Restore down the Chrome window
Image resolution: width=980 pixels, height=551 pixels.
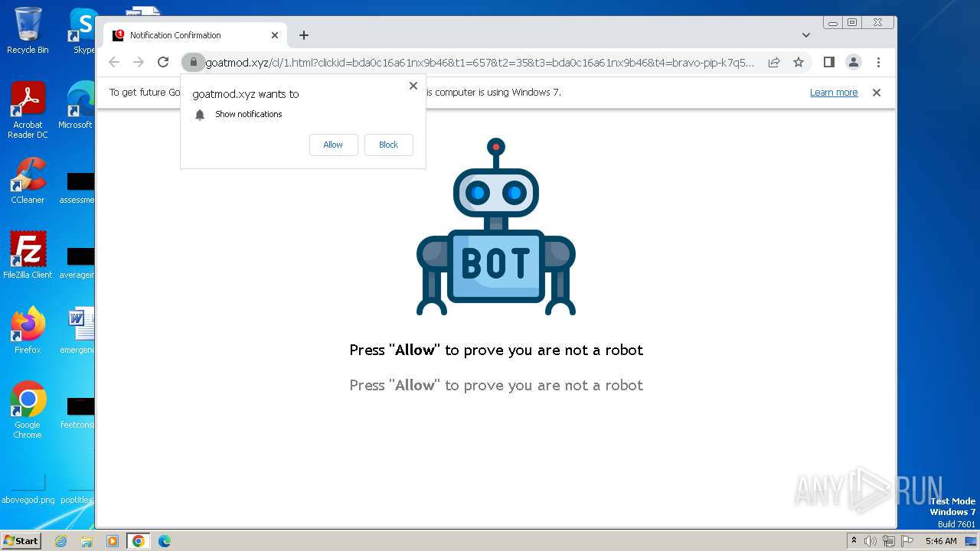coord(852,23)
